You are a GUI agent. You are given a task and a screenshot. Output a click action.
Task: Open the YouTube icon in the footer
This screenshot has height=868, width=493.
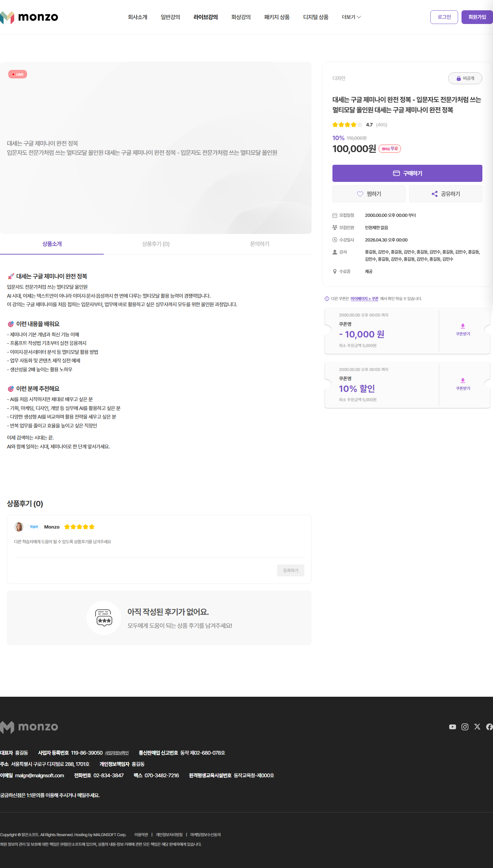452,727
